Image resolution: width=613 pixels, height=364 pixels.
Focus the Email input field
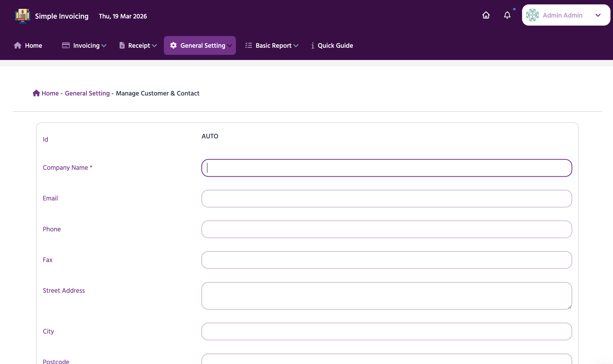387,198
